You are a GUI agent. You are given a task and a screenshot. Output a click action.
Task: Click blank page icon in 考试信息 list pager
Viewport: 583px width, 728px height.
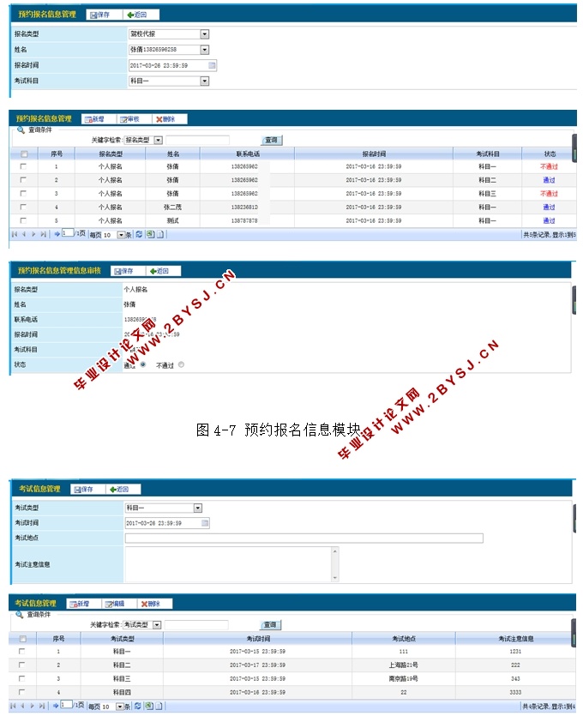(x=159, y=707)
